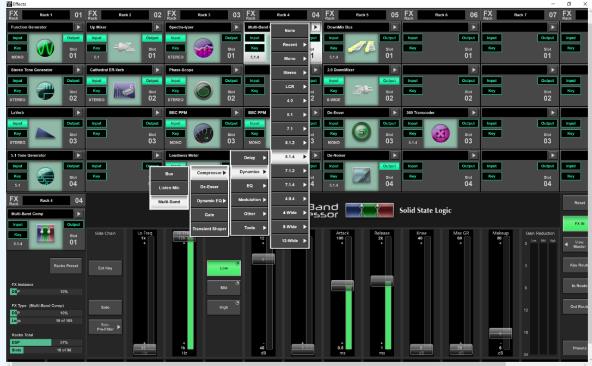592x366 pixels.
Task: Choose Multi-Band from the compressor submenu
Action: [169, 202]
